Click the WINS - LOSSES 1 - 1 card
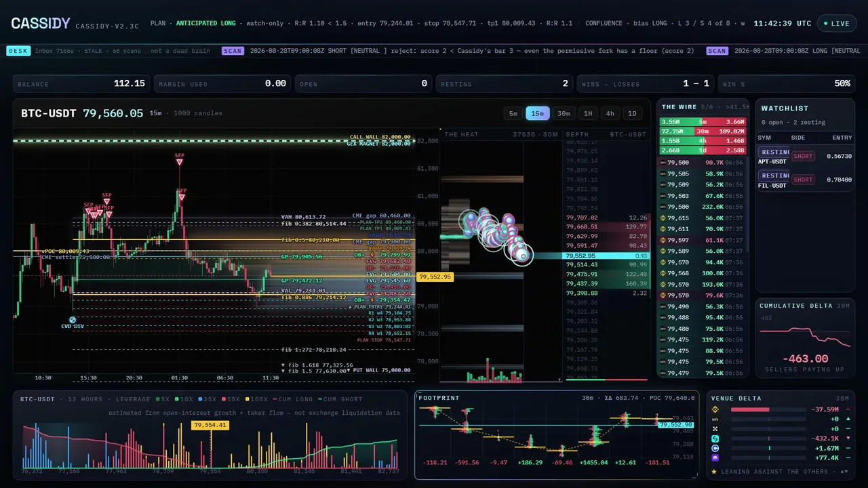 tap(646, 84)
